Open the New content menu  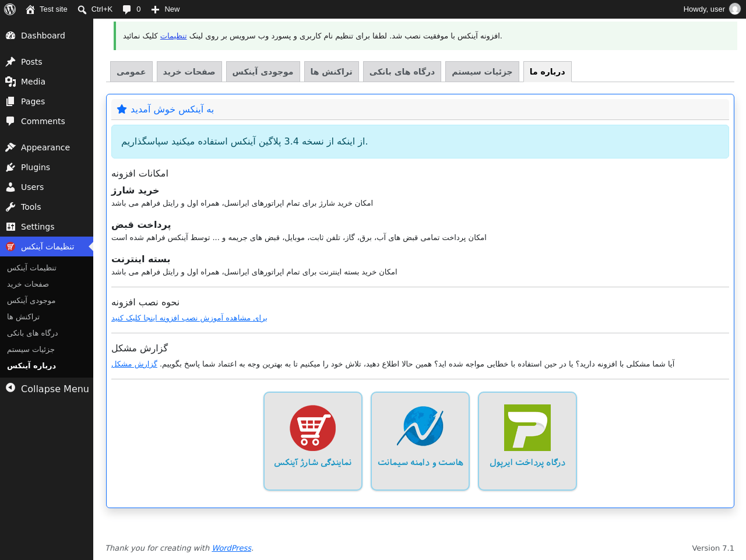tap(166, 9)
